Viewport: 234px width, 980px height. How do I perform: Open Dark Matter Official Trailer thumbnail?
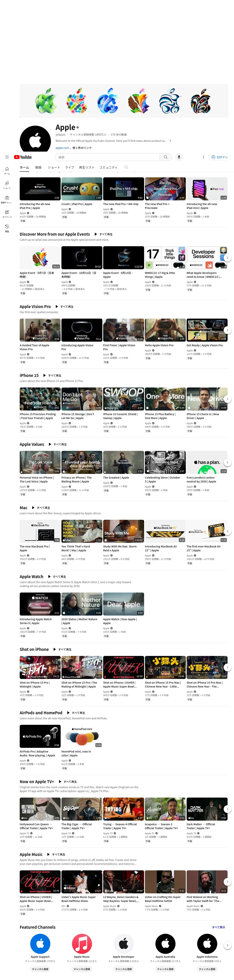coord(207,809)
